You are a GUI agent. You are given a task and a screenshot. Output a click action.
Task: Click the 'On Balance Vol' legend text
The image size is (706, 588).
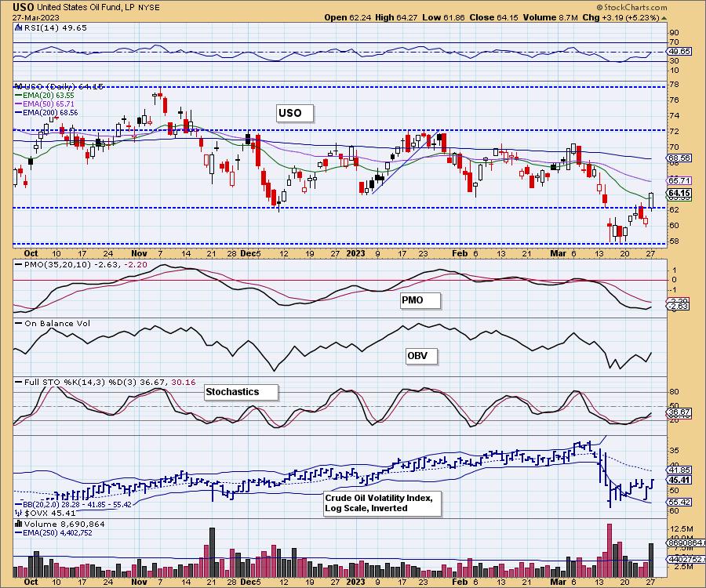tap(57, 324)
